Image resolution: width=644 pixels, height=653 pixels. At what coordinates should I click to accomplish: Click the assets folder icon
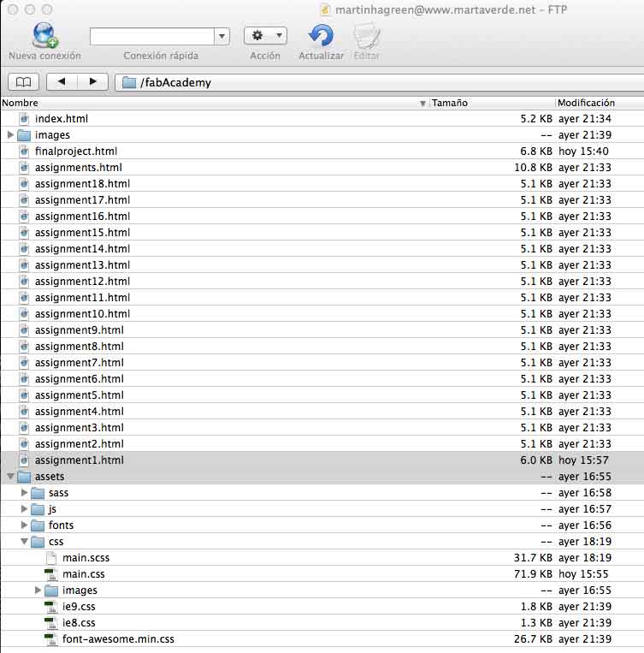pyautogui.click(x=24, y=477)
